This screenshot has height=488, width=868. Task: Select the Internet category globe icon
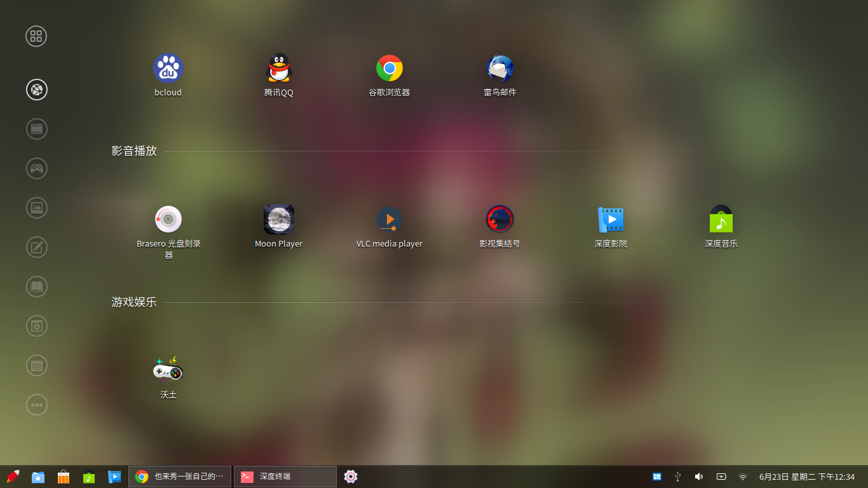(x=37, y=90)
